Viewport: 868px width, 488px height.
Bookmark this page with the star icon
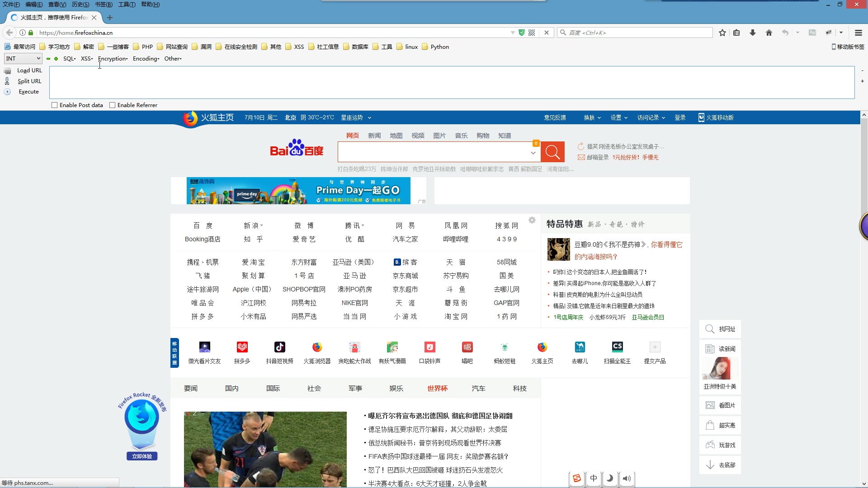[x=722, y=32]
